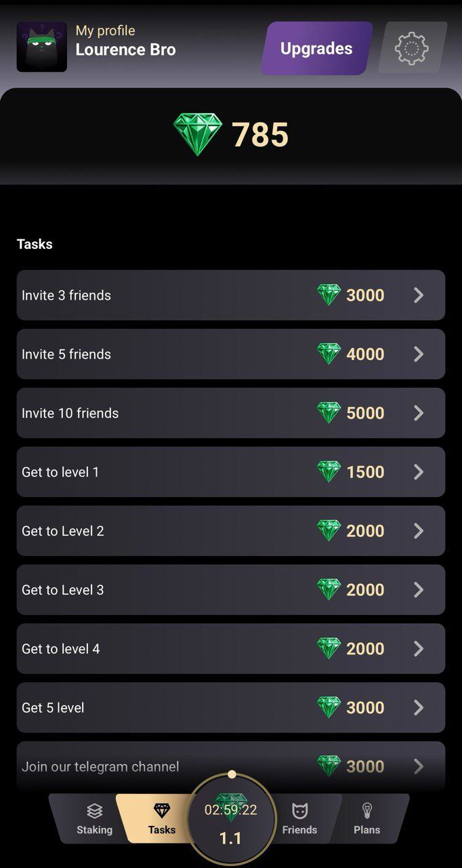Select the Plans lightbulb icon
Viewport: 462px width, 868px height.
pyautogui.click(x=367, y=810)
